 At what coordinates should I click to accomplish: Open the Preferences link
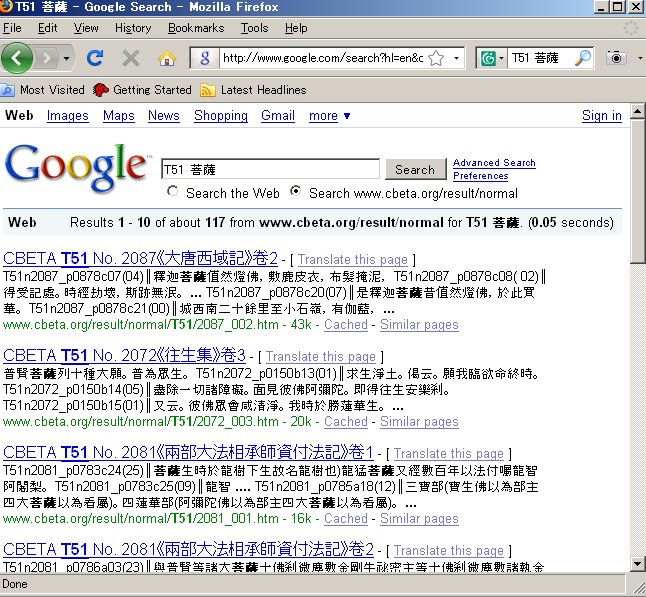click(480, 176)
